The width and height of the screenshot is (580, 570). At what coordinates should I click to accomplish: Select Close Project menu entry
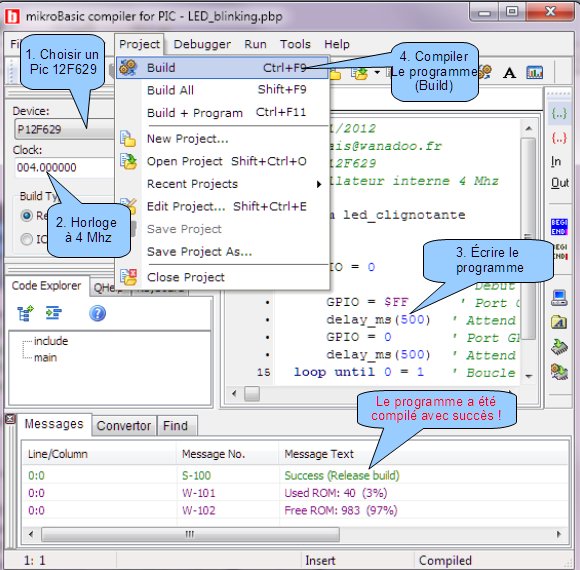[x=222, y=277]
